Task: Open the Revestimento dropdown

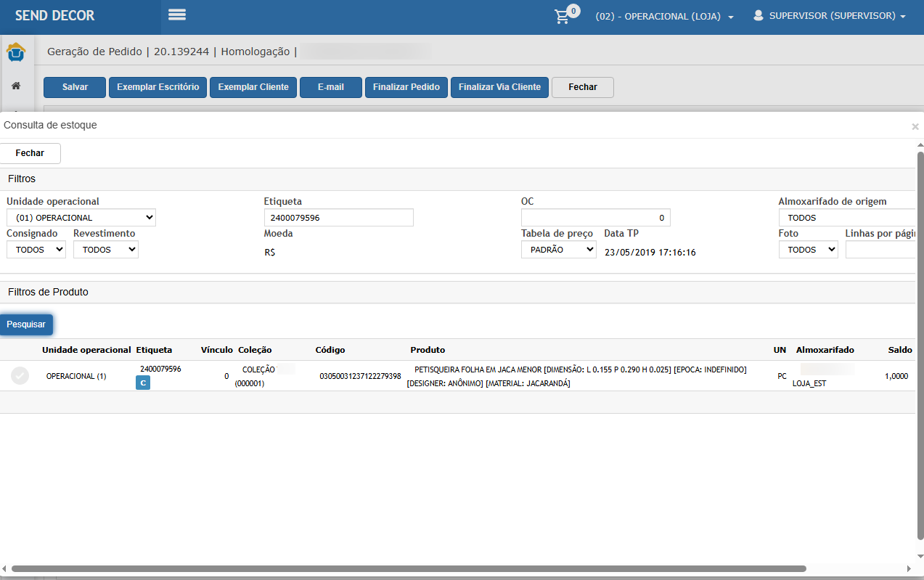Action: [x=106, y=249]
